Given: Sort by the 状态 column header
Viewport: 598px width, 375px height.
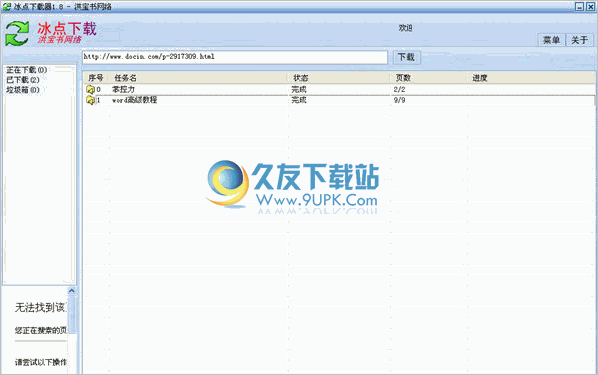Looking at the screenshot, I should point(301,78).
